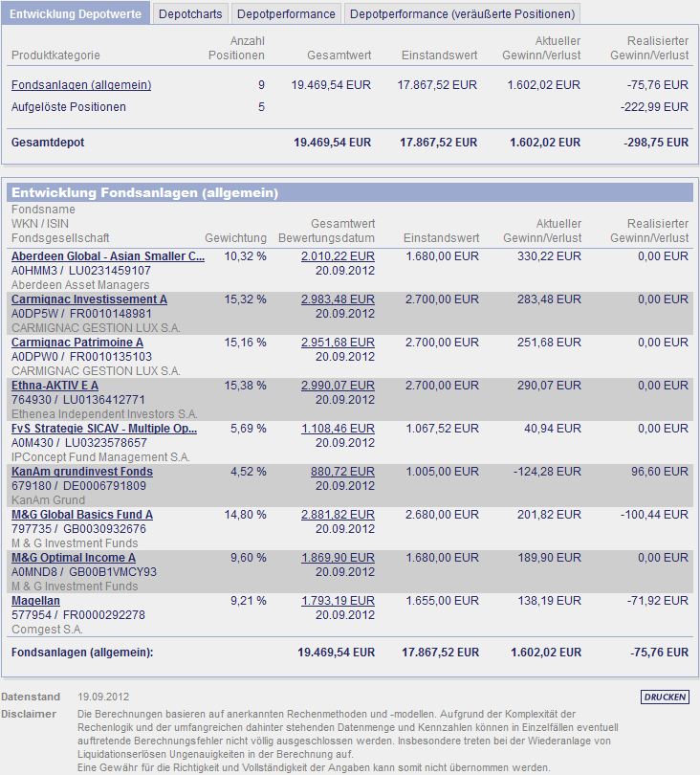Select Aufgelöste Positionen row label

(x=69, y=107)
